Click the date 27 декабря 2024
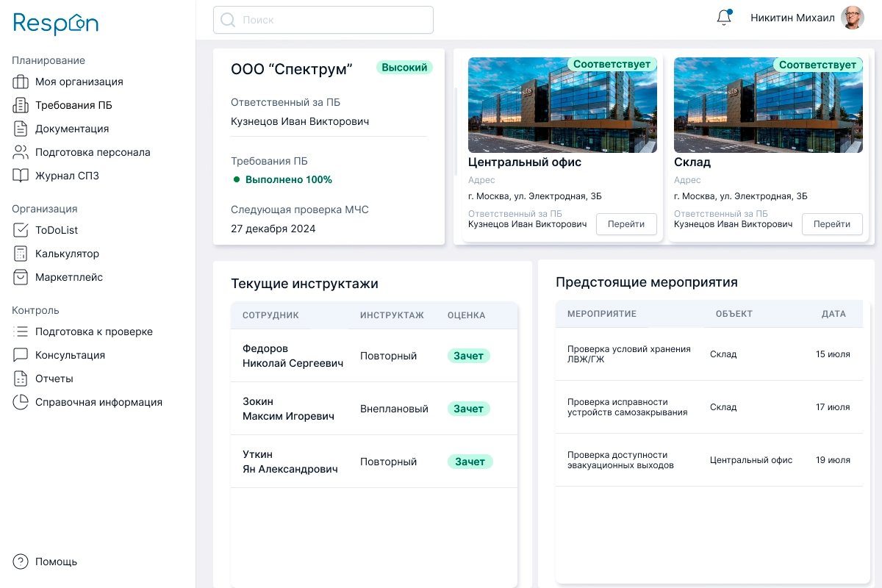 [273, 229]
